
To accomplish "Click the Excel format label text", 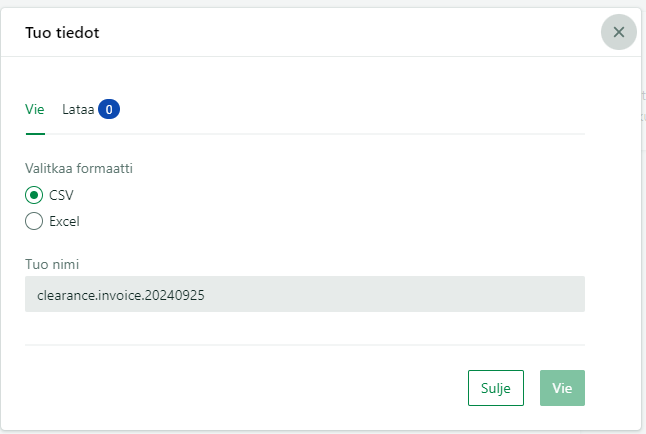I will click(x=64, y=221).
